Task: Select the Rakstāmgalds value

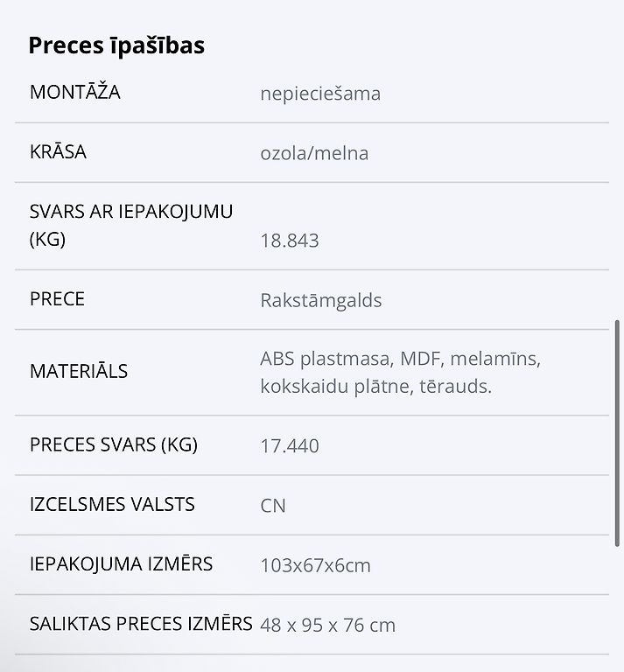Action: pyautogui.click(x=321, y=300)
